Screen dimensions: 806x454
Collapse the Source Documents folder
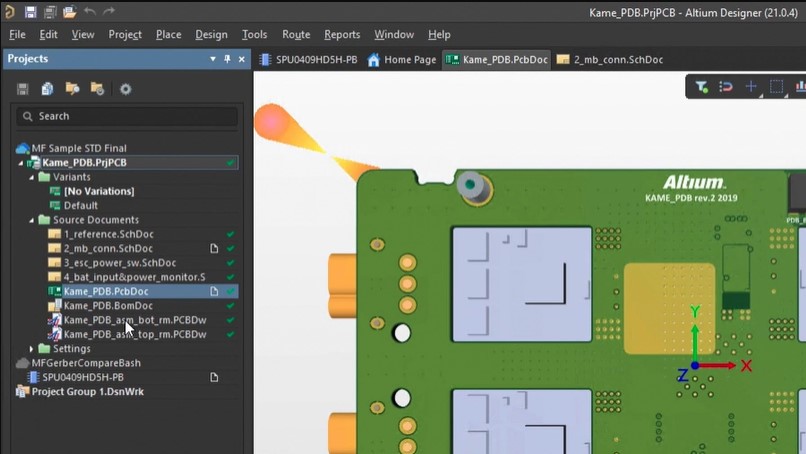(32, 220)
